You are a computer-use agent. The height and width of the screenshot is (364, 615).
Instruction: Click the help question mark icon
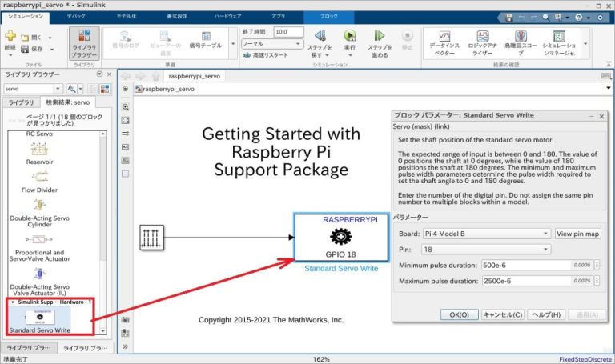(x=578, y=18)
